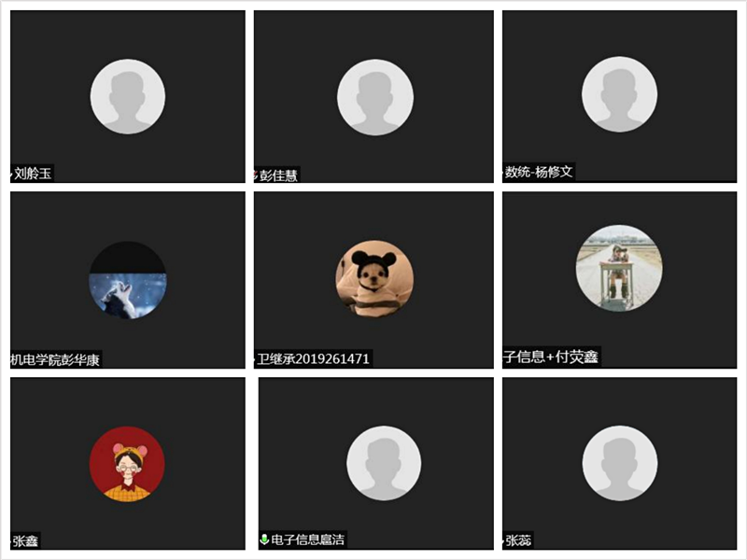This screenshot has width=747, height=560.
Task: Click the name label 卫继承2019261471
Action: 313,358
